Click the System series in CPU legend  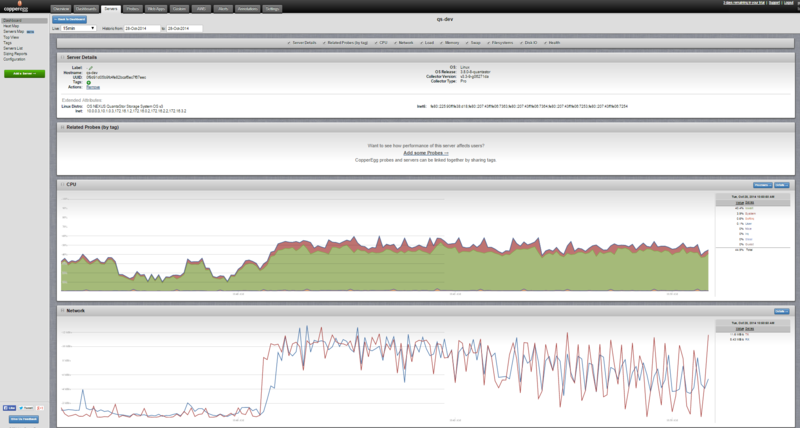click(x=751, y=214)
